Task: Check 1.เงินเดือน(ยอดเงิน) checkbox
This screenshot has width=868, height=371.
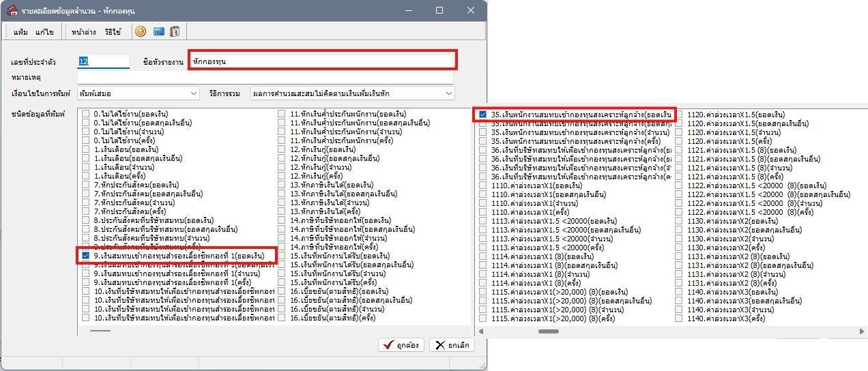Action: pyautogui.click(x=85, y=149)
